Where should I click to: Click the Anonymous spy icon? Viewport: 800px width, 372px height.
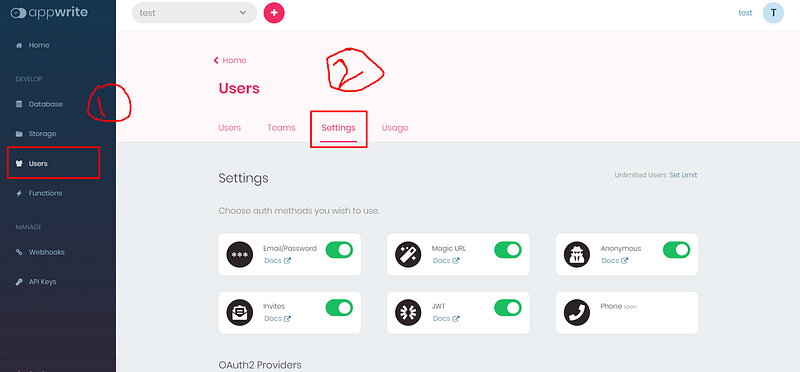coord(577,254)
